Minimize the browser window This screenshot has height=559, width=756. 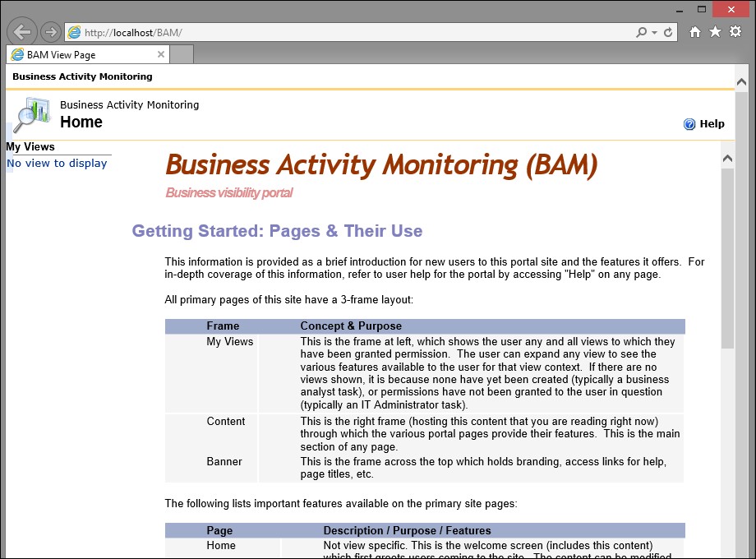[x=680, y=10]
